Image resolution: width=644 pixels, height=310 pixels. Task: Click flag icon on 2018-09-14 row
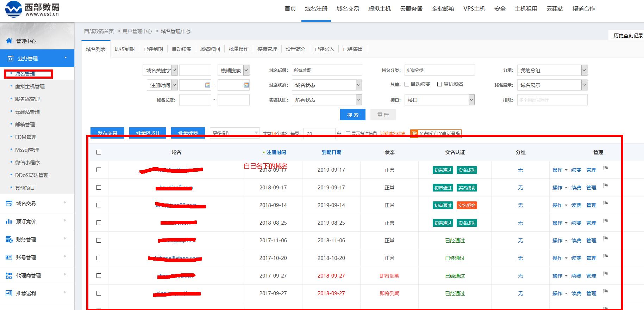coord(606,203)
